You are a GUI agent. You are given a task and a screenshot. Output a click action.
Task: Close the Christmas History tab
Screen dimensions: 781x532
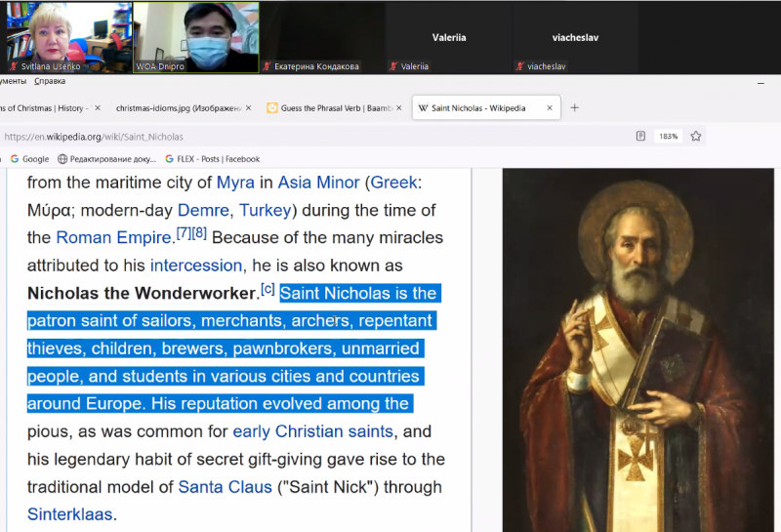pos(98,107)
